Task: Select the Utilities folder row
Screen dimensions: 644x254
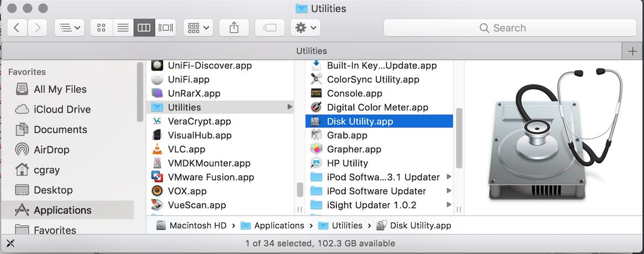Action: coord(220,107)
